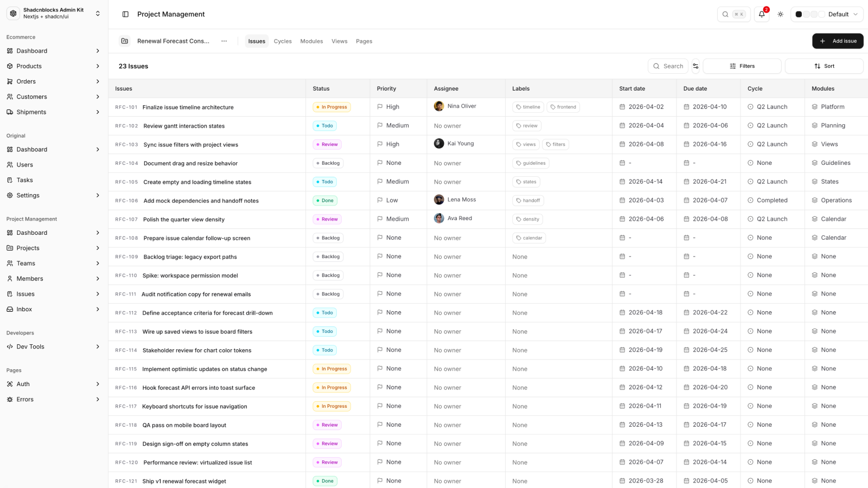Switch to Views tab
This screenshot has height=488, width=868.
[340, 41]
